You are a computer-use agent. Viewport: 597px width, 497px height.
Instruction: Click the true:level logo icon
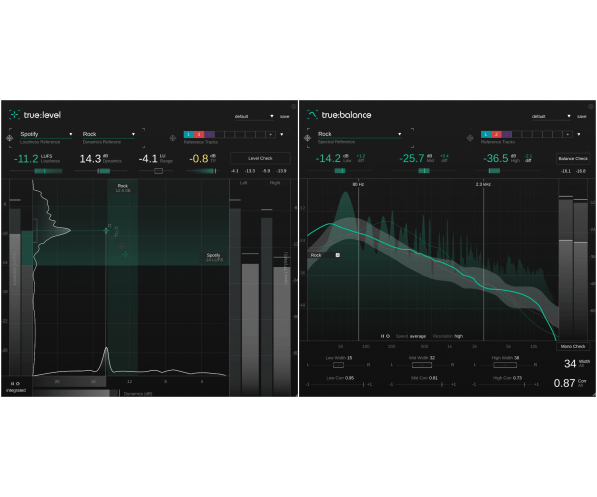(x=14, y=115)
